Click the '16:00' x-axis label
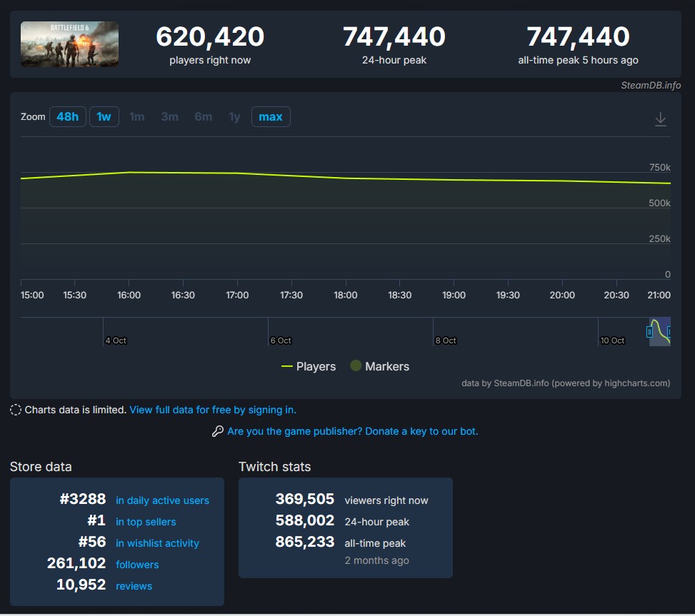The image size is (695, 616). tap(129, 295)
